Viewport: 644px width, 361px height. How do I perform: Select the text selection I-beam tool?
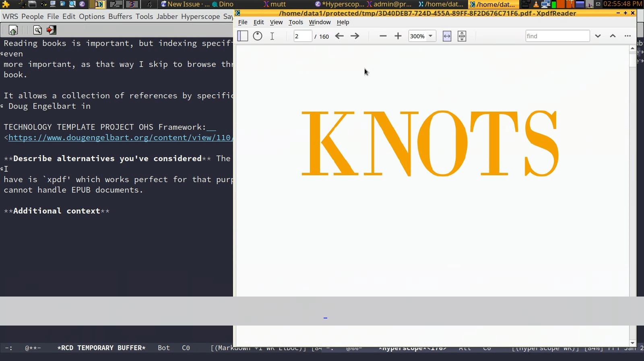pyautogui.click(x=272, y=36)
